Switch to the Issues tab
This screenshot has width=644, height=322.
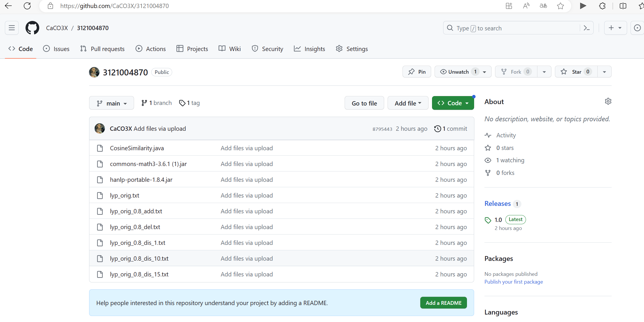[56, 49]
